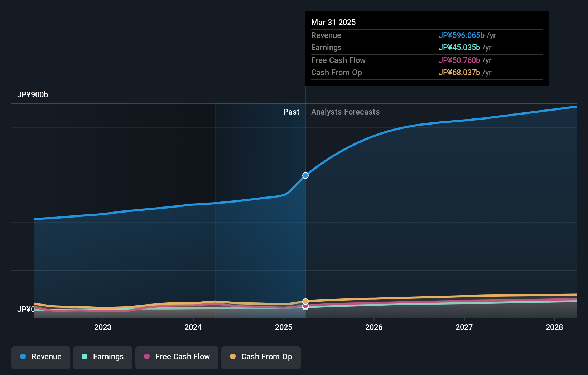Image resolution: width=588 pixels, height=375 pixels.
Task: Click the pink Free Cash Flow legend dot
Action: click(x=147, y=357)
